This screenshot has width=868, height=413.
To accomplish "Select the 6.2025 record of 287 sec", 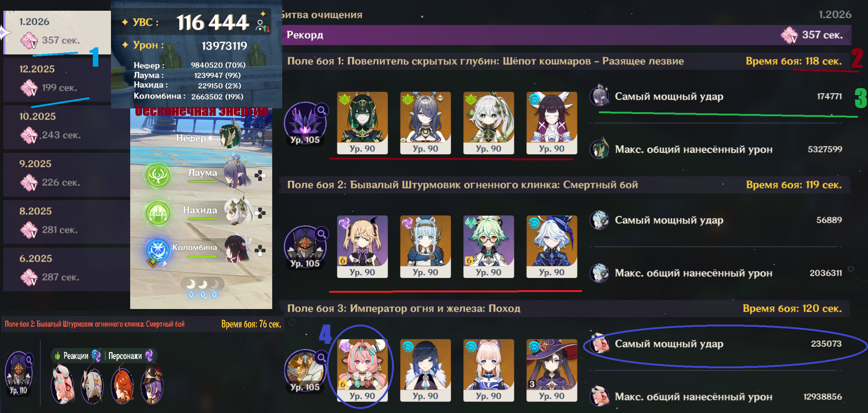I will click(67, 269).
